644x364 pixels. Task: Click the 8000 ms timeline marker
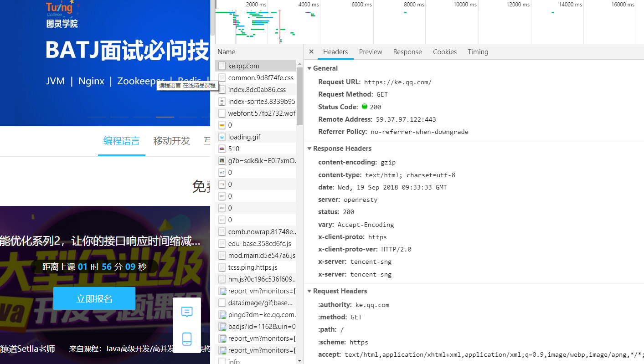pyautogui.click(x=414, y=5)
